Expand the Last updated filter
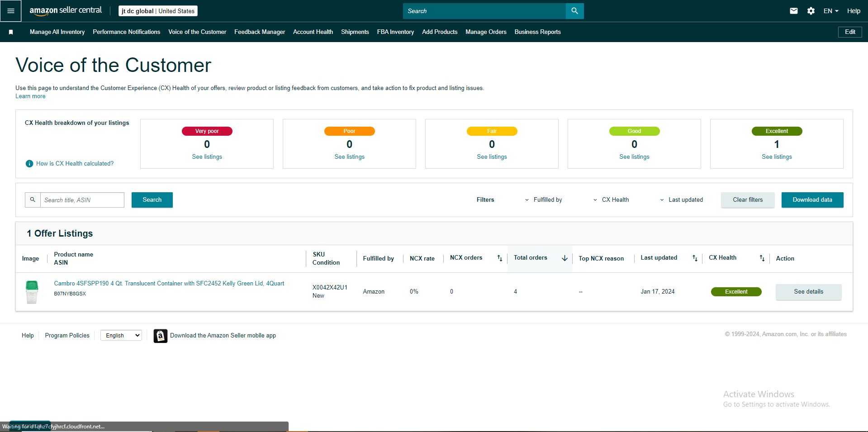Image resolution: width=868 pixels, height=432 pixels. [x=681, y=200]
